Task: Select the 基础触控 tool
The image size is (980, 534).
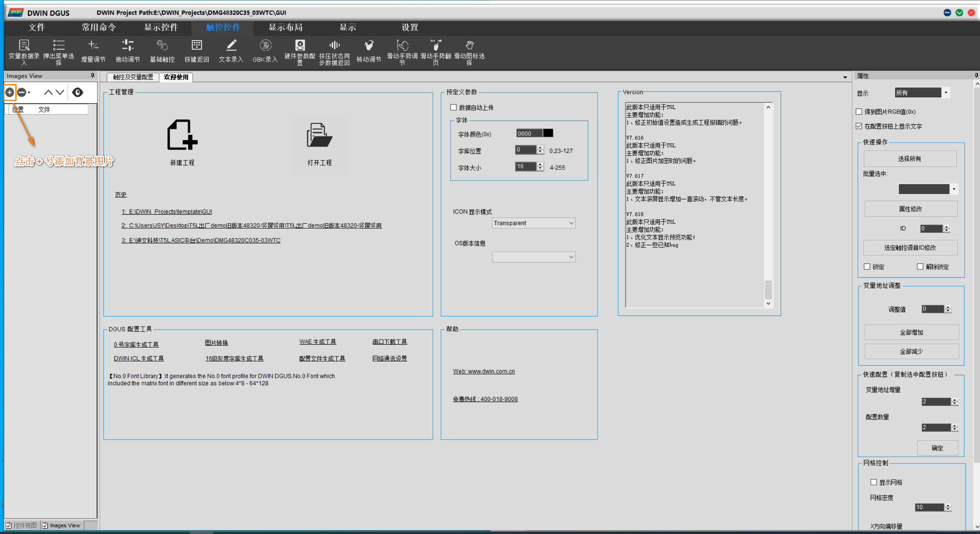Action: tap(162, 51)
